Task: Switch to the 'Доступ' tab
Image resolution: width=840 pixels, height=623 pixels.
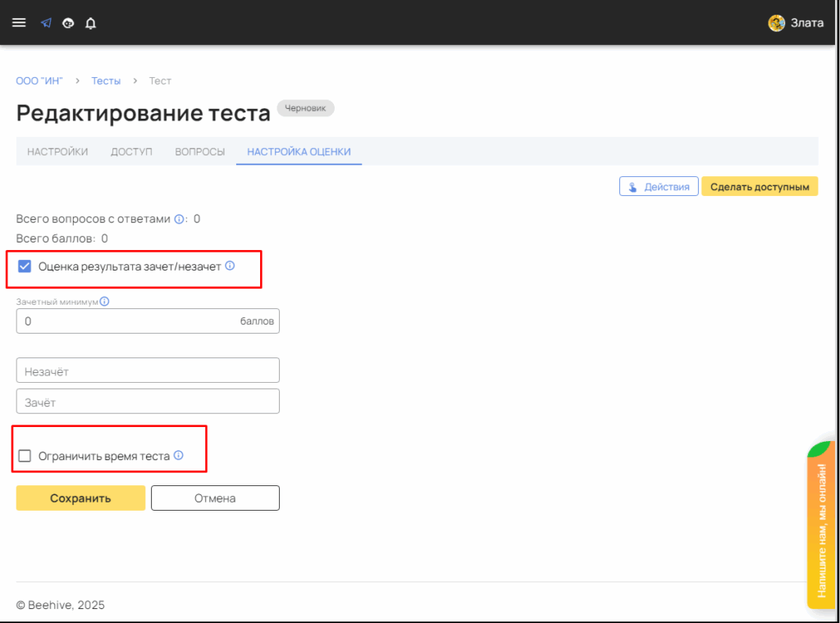Action: (x=131, y=152)
